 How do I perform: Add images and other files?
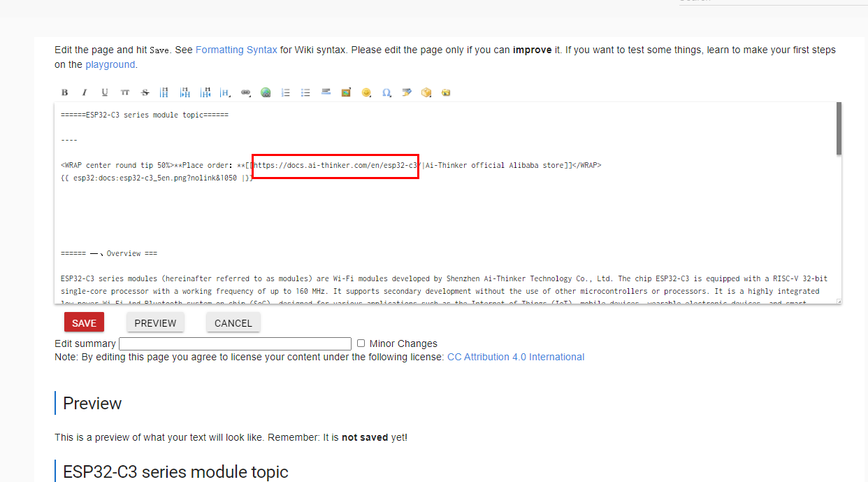(346, 92)
